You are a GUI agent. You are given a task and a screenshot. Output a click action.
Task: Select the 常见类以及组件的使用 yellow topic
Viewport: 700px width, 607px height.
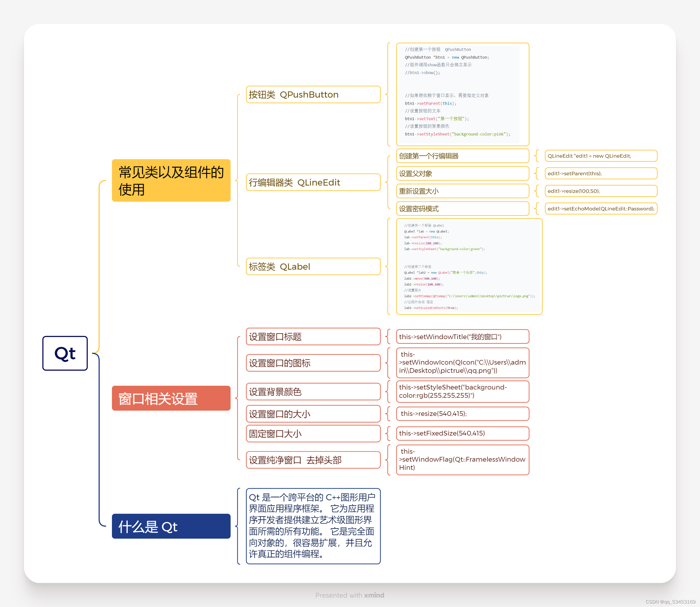[171, 181]
